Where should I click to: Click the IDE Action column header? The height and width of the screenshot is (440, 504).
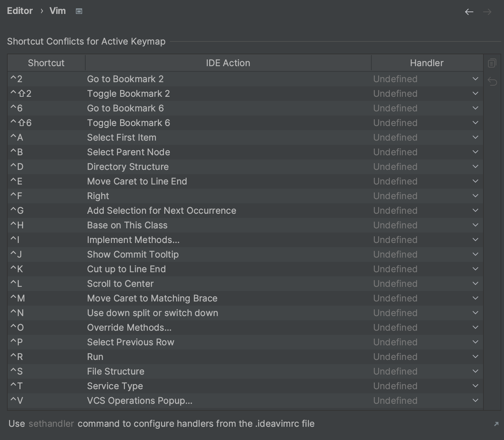[x=228, y=63]
